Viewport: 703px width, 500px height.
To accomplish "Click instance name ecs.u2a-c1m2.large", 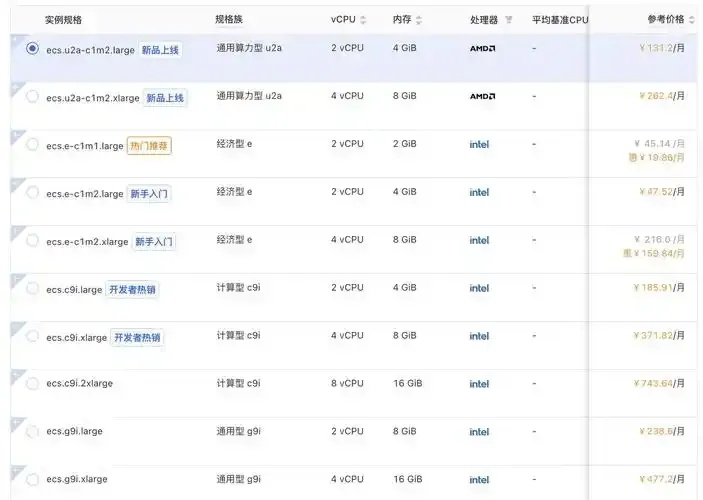I will pyautogui.click(x=90, y=50).
